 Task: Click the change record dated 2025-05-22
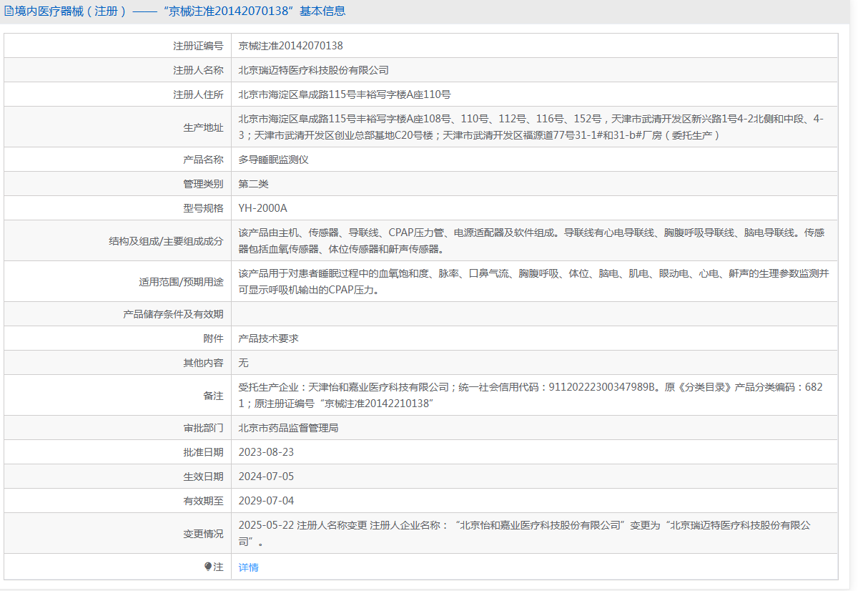click(525, 533)
